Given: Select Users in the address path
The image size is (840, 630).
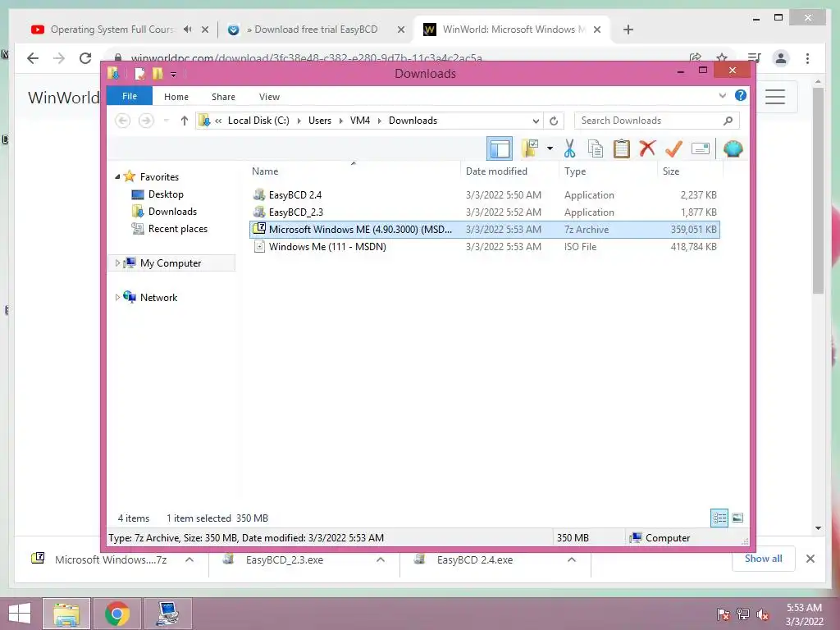Looking at the screenshot, I should coord(320,121).
